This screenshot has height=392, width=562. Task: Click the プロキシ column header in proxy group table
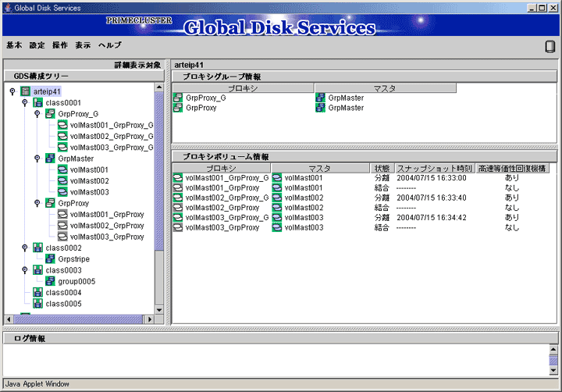point(244,88)
